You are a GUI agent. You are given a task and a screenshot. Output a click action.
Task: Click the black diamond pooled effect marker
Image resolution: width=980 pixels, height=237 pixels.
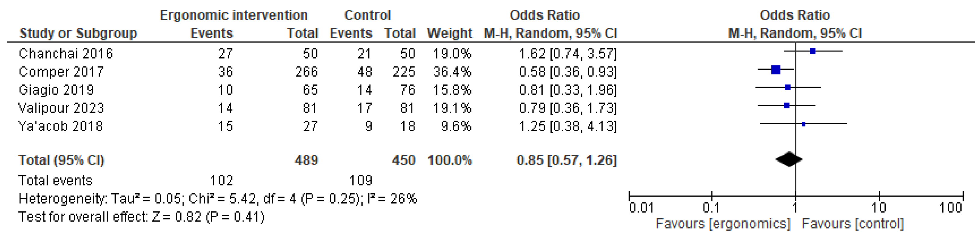coord(789,160)
